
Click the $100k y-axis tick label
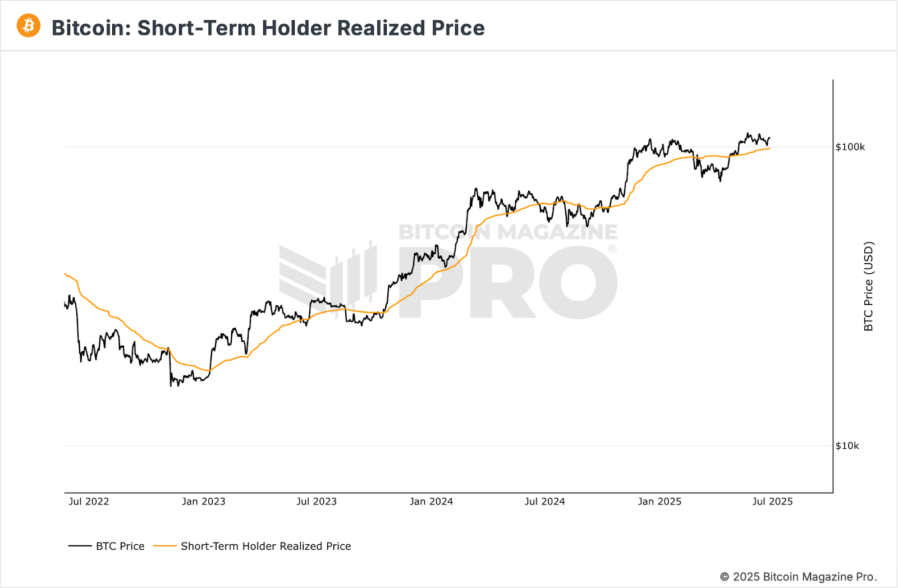pyautogui.click(x=850, y=147)
